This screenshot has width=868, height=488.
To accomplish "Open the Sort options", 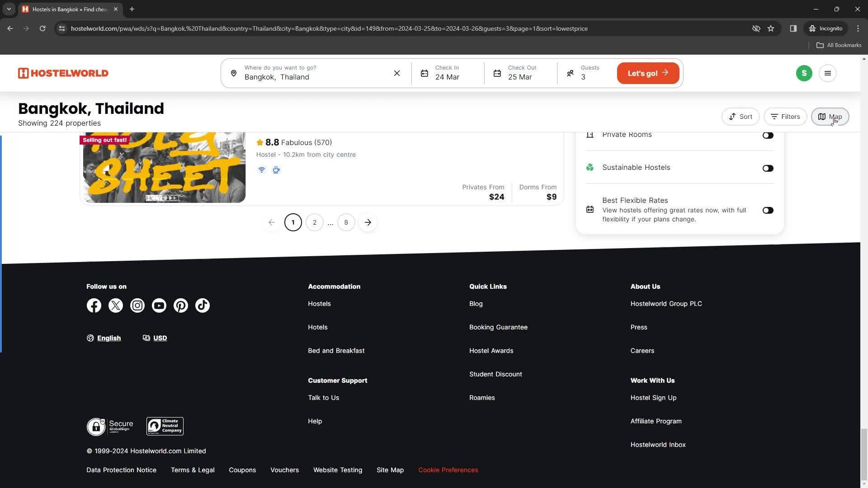I will point(741,117).
